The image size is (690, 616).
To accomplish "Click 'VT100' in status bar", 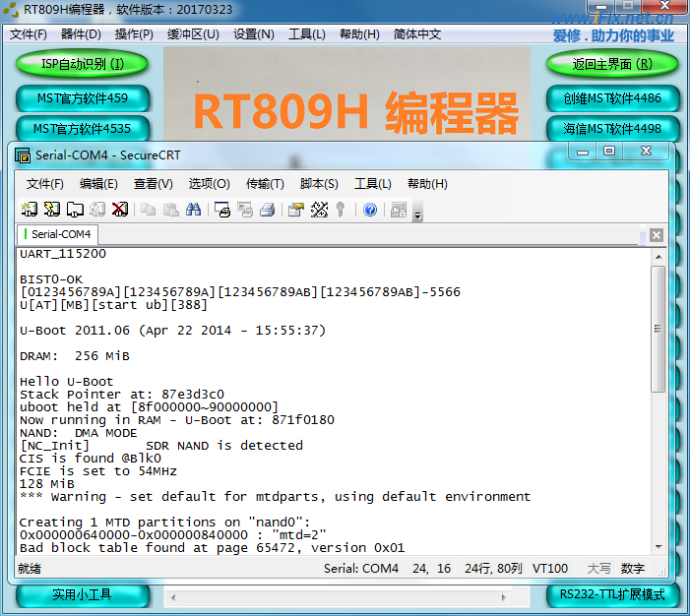I will point(550,569).
